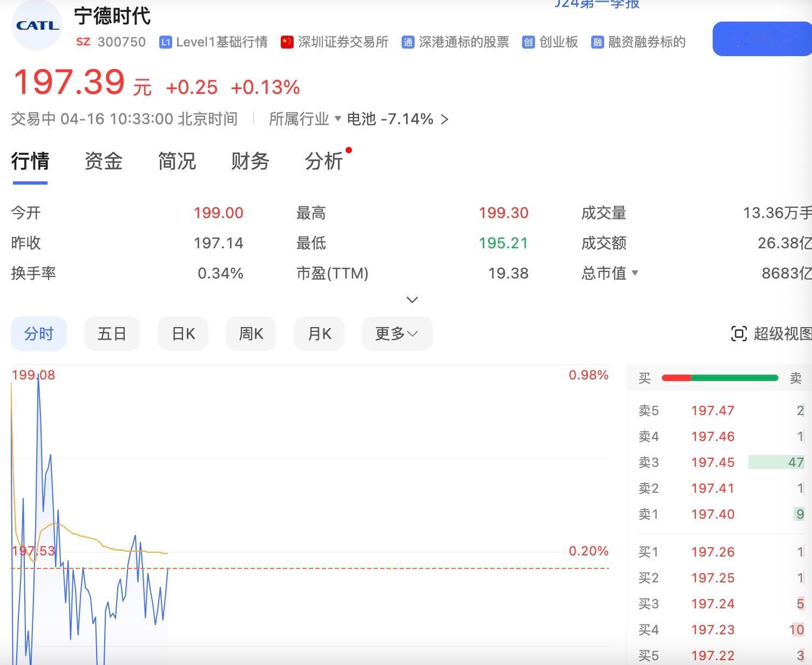Click the 深港通标的股票 tag
This screenshot has height=665, width=812.
pos(464,42)
